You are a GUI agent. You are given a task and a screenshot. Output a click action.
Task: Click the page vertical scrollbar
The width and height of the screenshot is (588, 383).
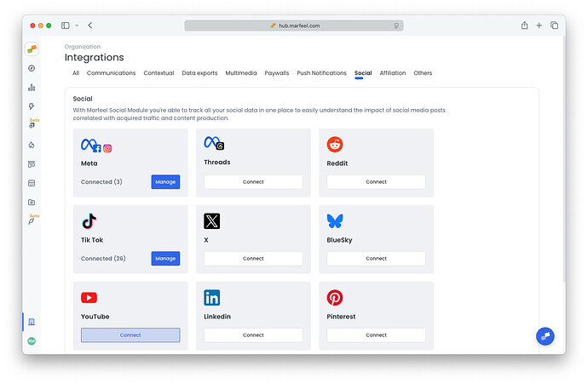click(563, 159)
